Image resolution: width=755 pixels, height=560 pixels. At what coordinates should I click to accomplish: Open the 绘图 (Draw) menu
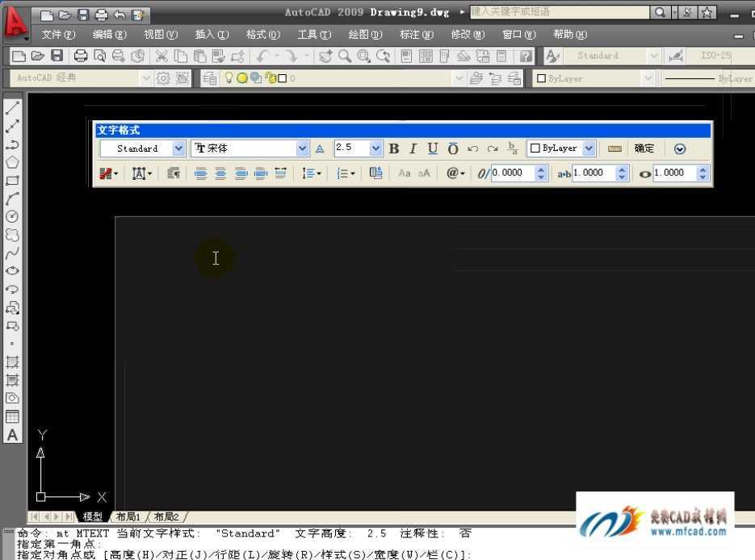[365, 35]
